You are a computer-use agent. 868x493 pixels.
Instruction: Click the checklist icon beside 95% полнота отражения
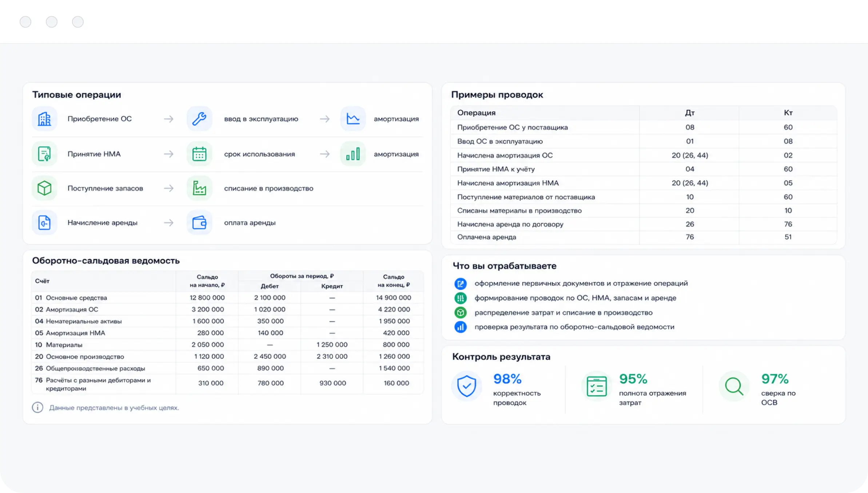pos(597,386)
